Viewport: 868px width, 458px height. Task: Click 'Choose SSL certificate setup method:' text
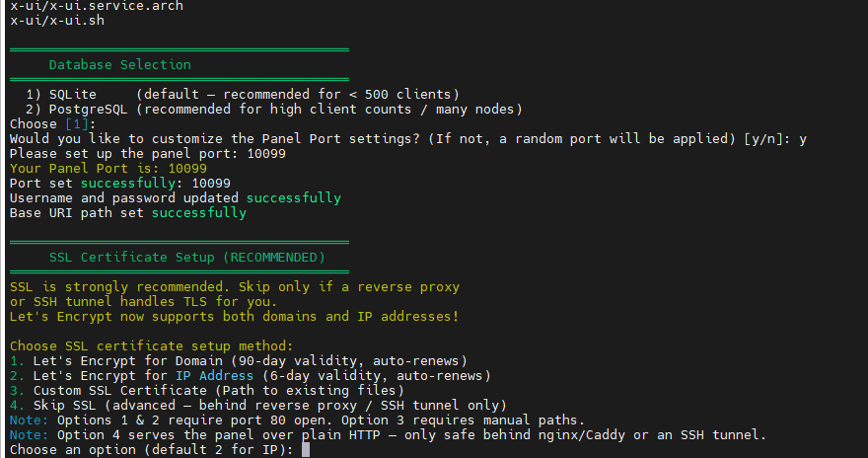point(152,346)
